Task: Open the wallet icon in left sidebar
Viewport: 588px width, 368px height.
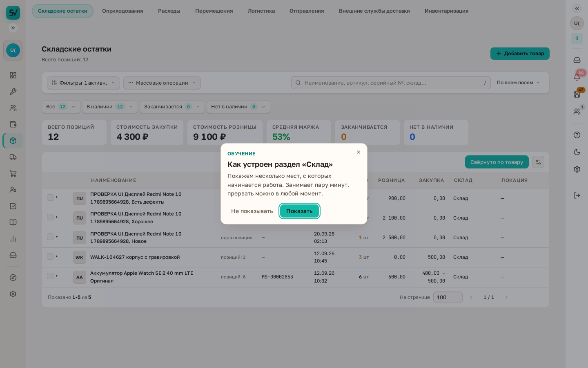Action: tap(13, 124)
